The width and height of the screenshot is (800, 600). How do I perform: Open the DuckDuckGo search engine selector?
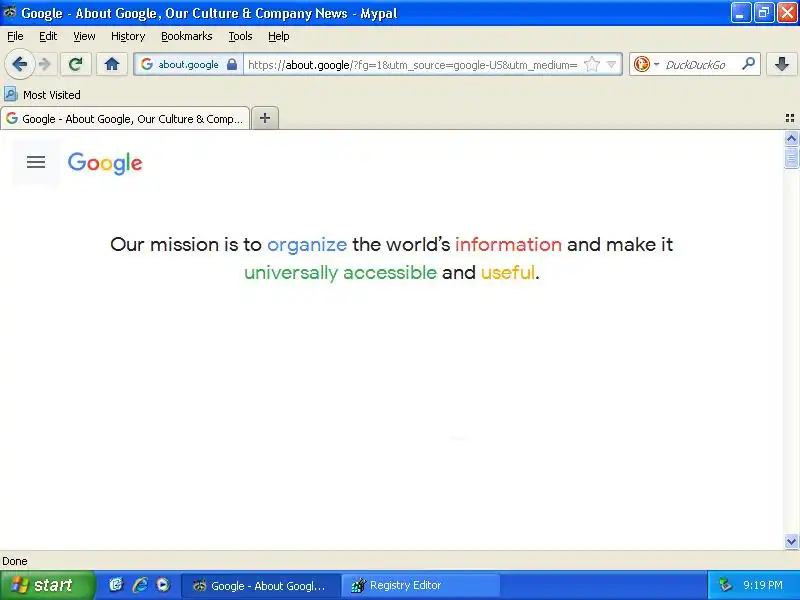[645, 64]
